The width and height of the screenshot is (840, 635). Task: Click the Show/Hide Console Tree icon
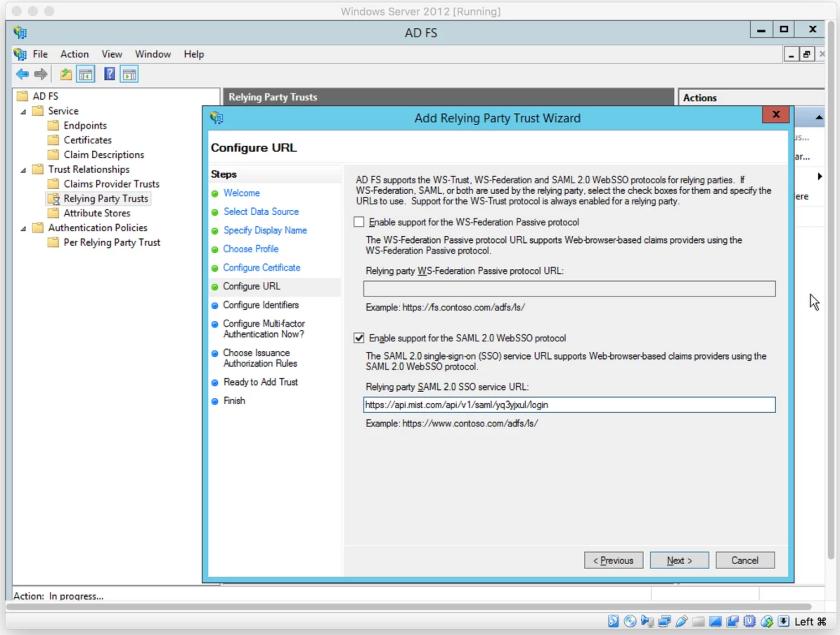point(86,74)
